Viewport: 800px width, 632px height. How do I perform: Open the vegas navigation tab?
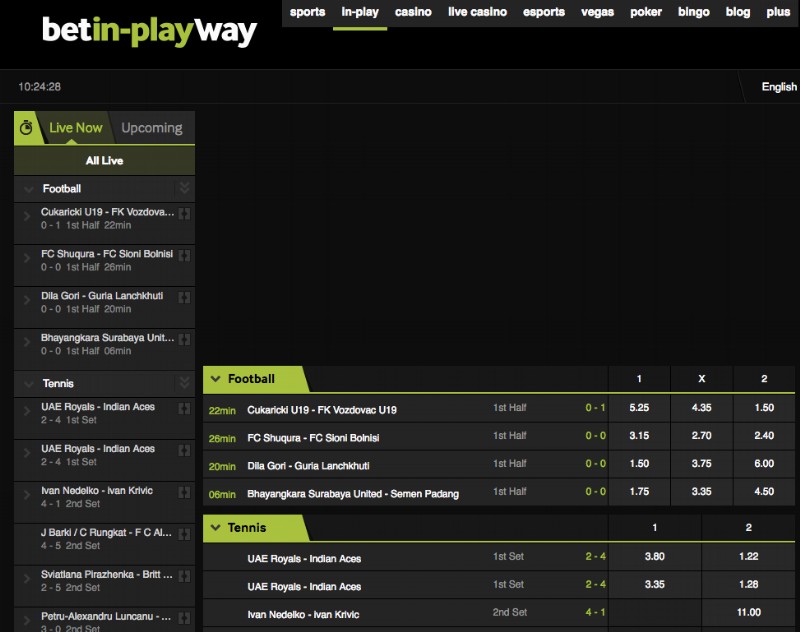click(597, 12)
